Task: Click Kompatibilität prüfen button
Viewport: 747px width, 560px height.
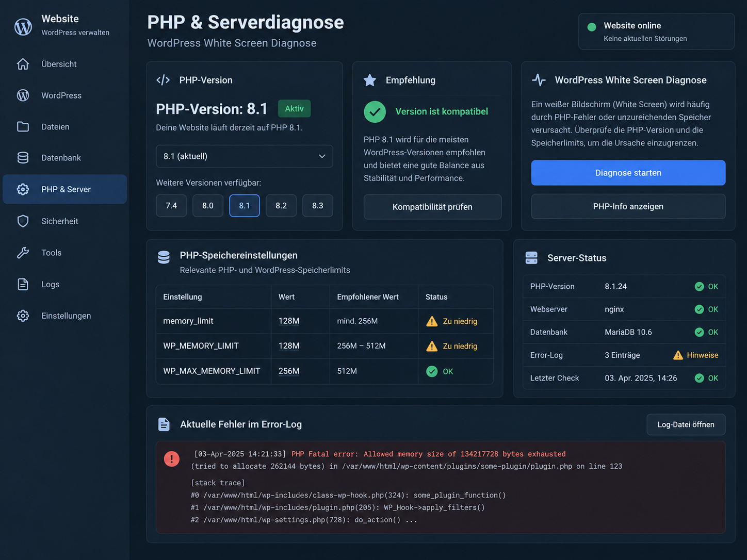Action: [x=432, y=207]
